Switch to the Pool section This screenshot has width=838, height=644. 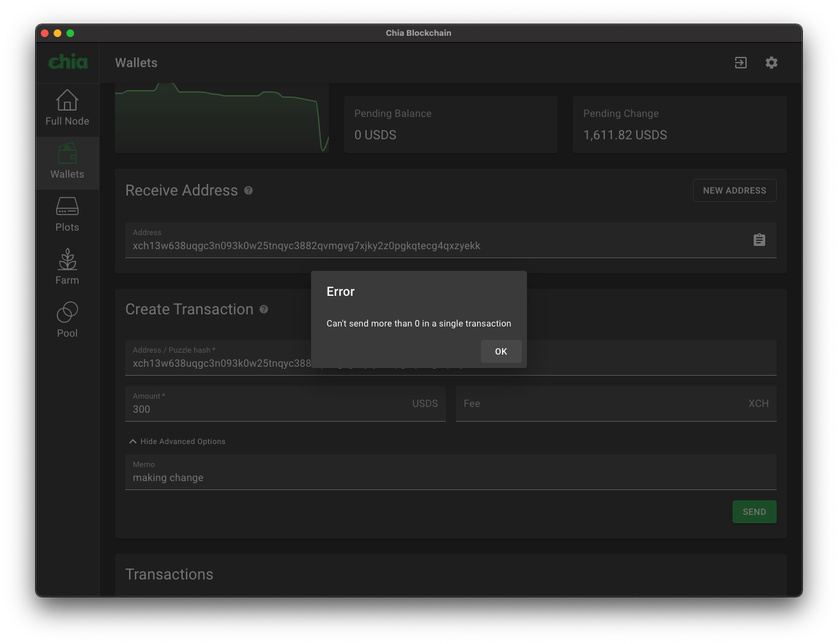tap(67, 318)
